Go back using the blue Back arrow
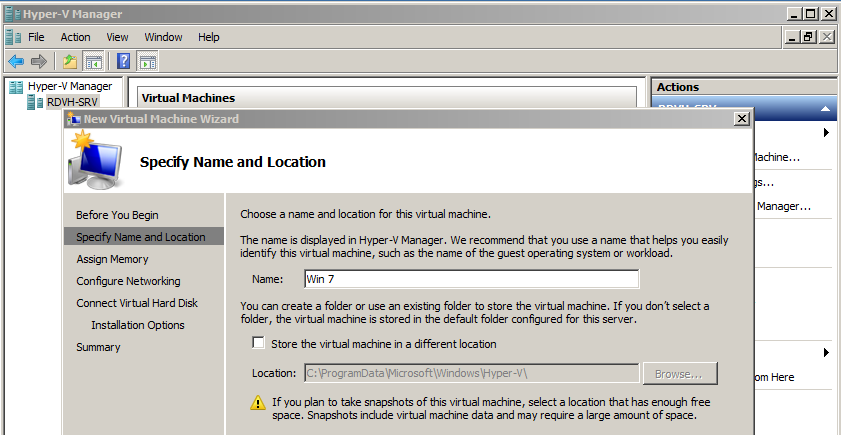Viewport: 841px width, 435px height. click(x=16, y=61)
